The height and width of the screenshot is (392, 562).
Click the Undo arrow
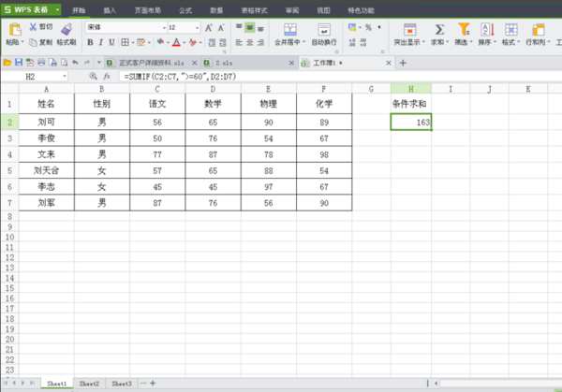tap(75, 63)
